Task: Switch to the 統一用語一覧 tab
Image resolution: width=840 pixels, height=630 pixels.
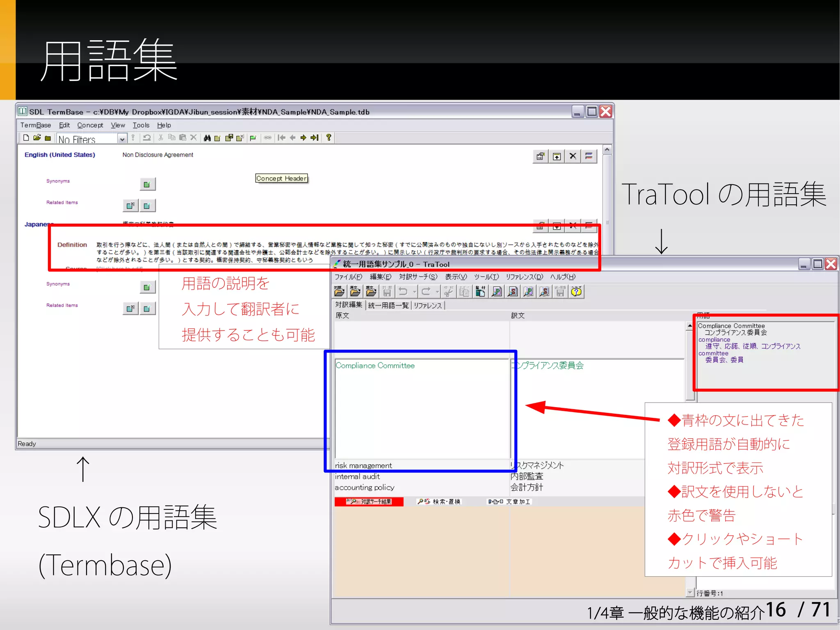Action: pos(388,305)
